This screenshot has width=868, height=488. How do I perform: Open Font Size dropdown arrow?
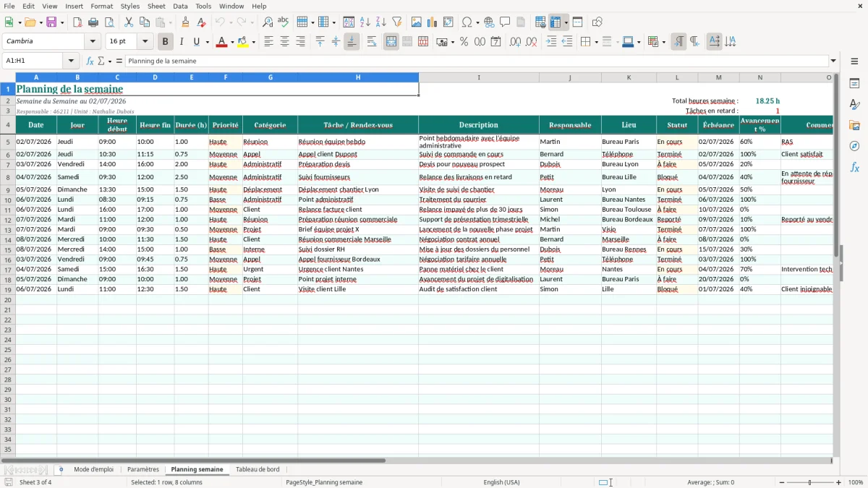tap(145, 42)
